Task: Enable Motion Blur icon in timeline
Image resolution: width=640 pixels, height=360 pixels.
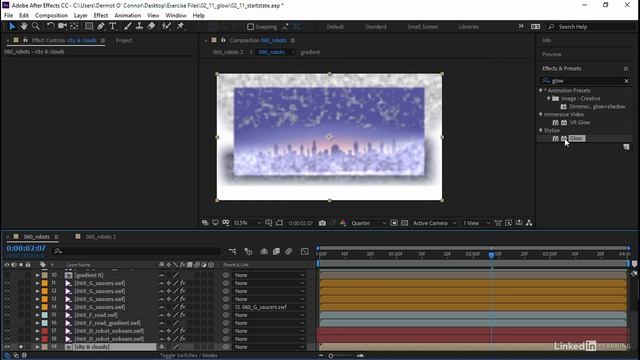Action: (x=289, y=251)
